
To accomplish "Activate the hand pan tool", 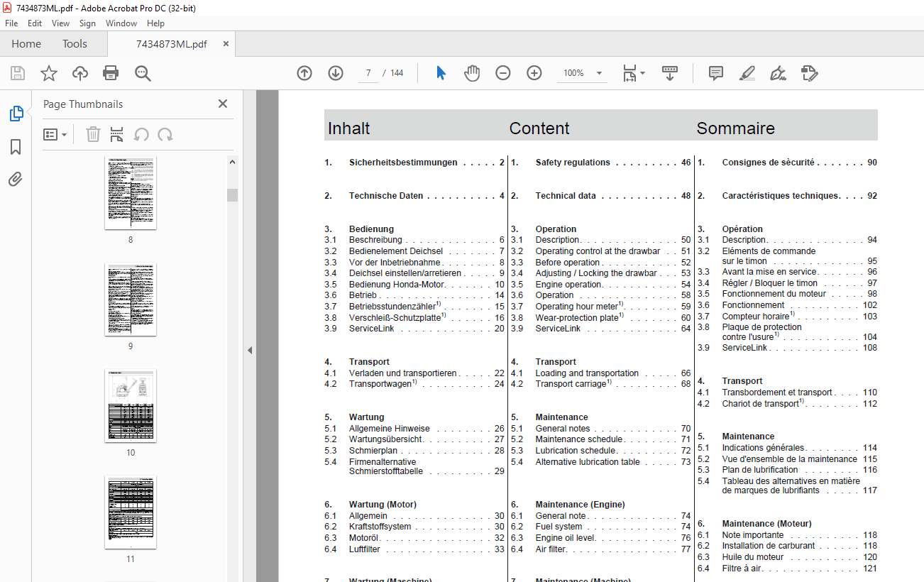I will point(472,73).
